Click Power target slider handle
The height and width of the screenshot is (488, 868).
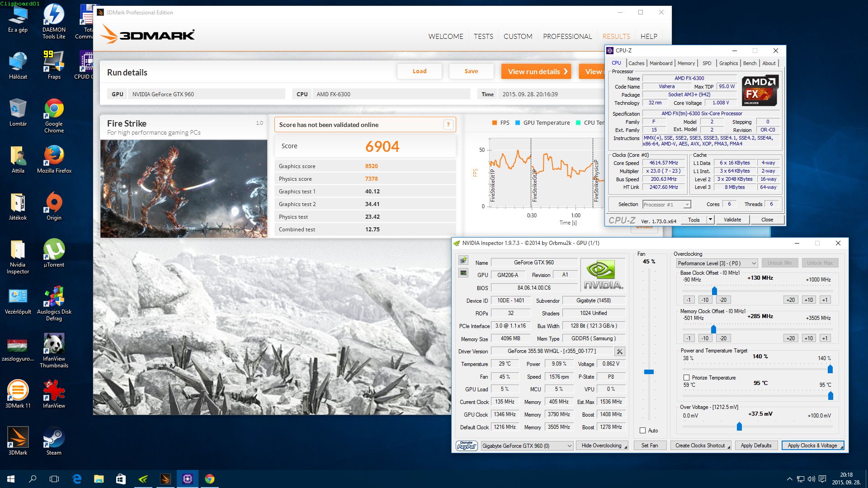pos(830,369)
